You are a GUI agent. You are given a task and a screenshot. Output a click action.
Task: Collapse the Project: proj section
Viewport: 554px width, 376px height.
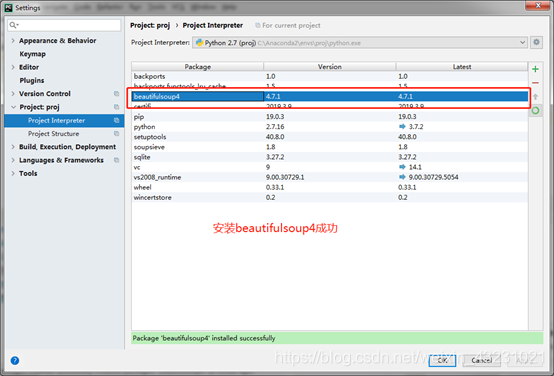pyautogui.click(x=13, y=107)
